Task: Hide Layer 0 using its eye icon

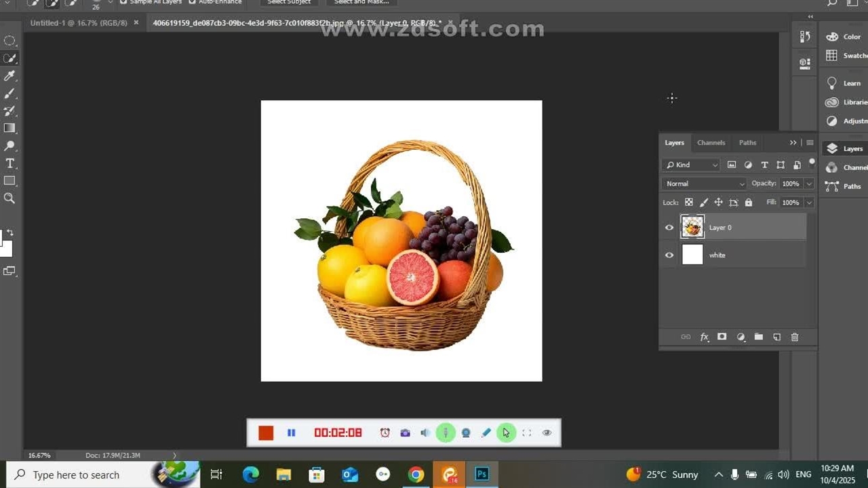Action: coord(669,228)
